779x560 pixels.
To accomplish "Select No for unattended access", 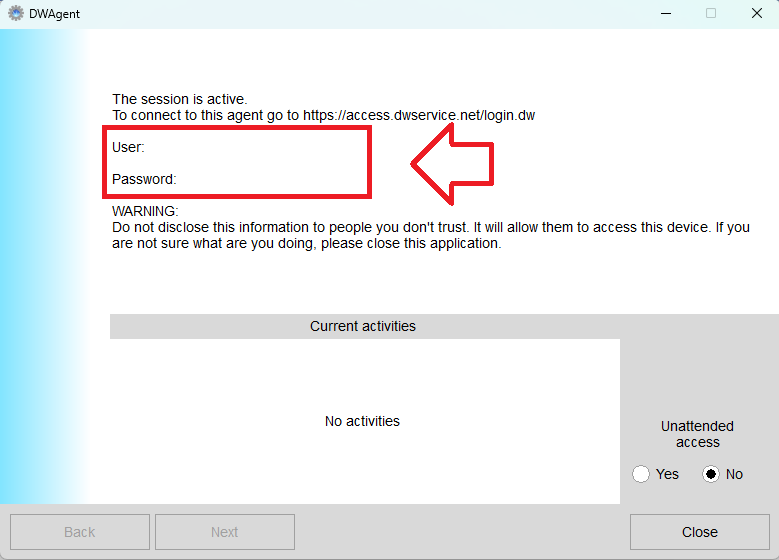I will coord(711,474).
